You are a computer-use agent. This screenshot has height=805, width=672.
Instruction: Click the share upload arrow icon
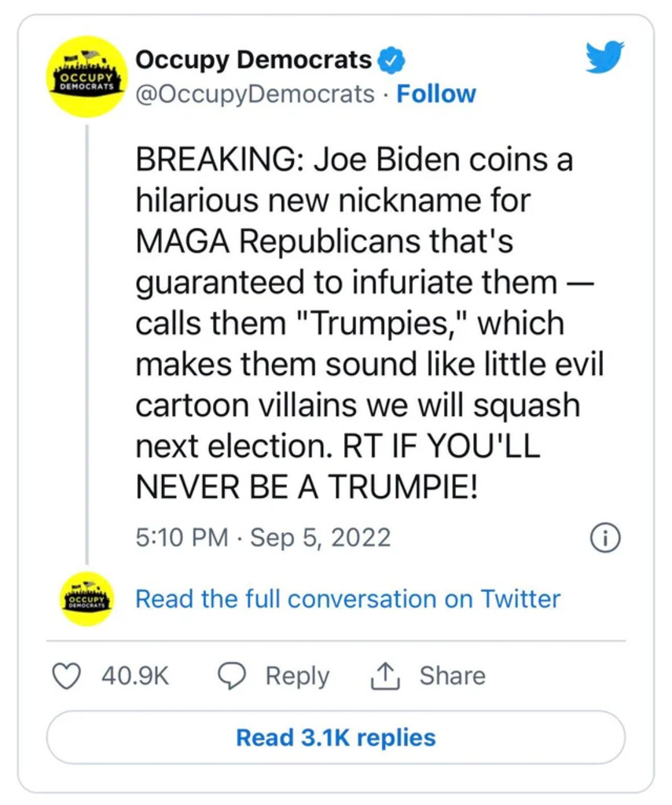(x=386, y=676)
